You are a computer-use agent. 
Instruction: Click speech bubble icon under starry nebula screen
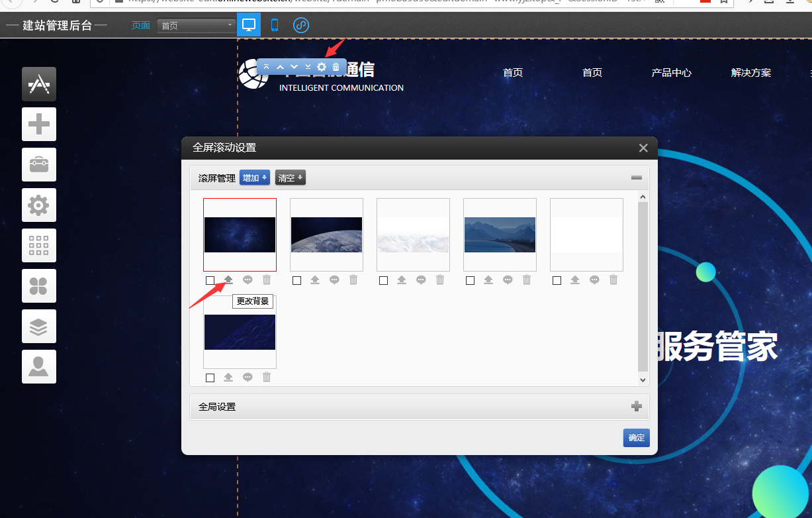point(248,280)
